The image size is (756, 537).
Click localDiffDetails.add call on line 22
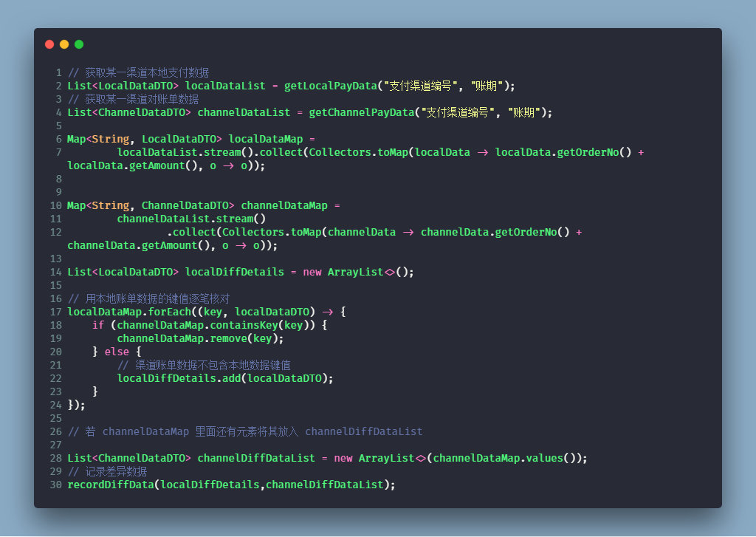[225, 378]
